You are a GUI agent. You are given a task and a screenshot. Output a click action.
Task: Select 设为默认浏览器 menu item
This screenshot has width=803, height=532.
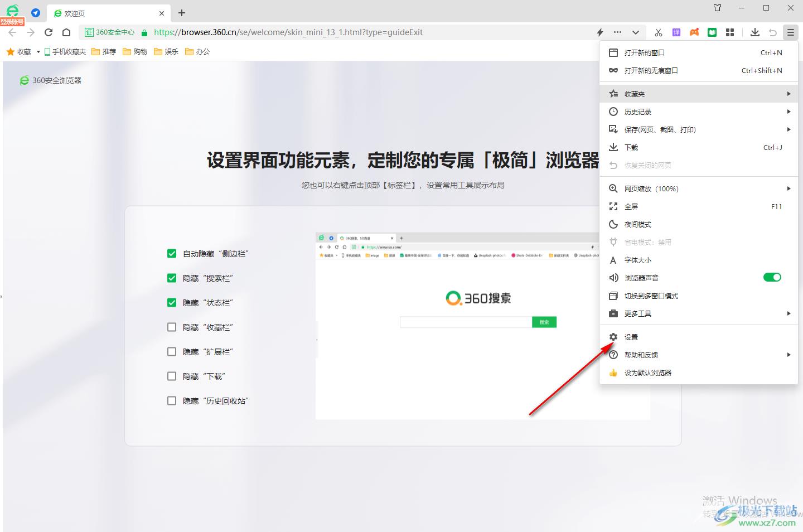[699, 373]
